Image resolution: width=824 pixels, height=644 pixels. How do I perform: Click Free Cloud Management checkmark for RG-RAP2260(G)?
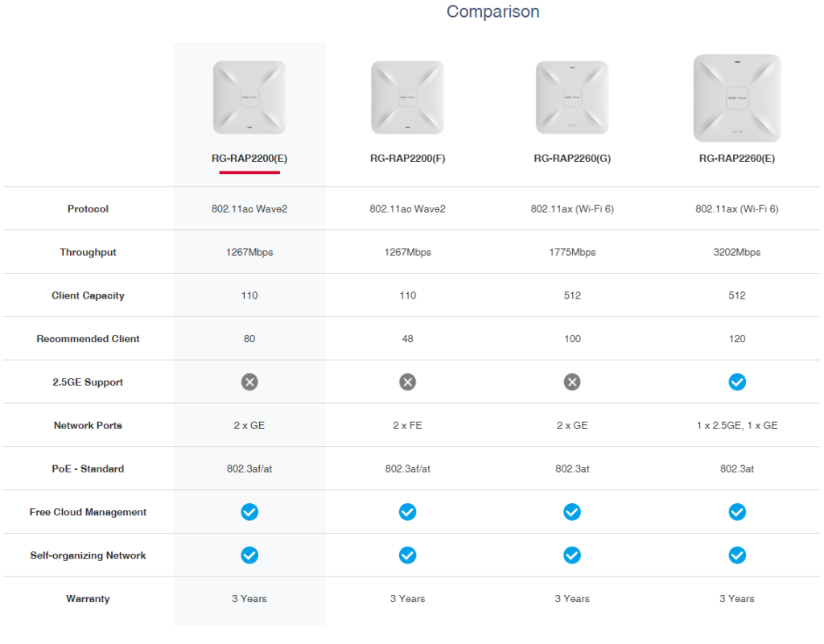coord(572,512)
